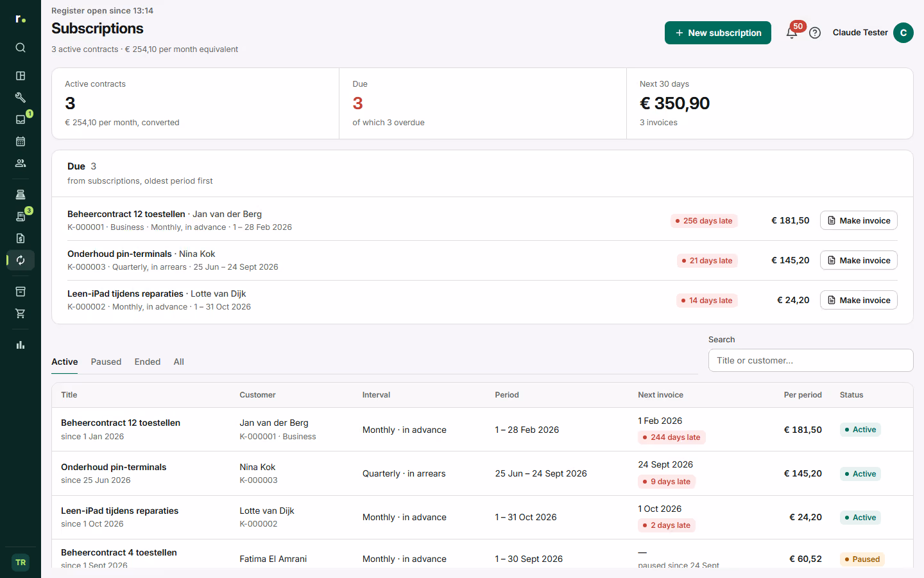Click the Next invoice column header
The image size is (924, 578).
660,395
